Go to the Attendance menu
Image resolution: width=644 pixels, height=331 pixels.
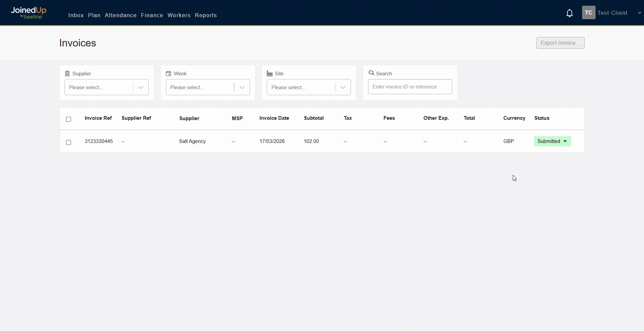(x=120, y=15)
